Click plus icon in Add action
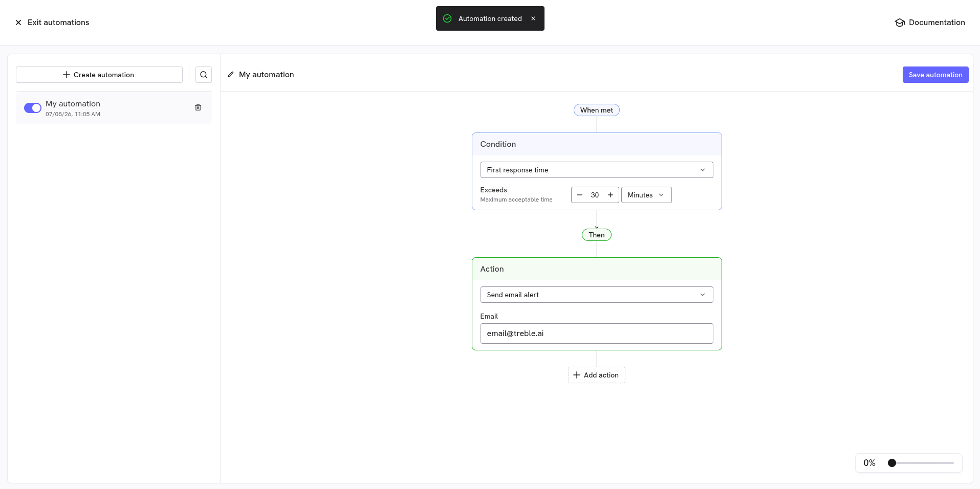The image size is (980, 489). pos(577,375)
